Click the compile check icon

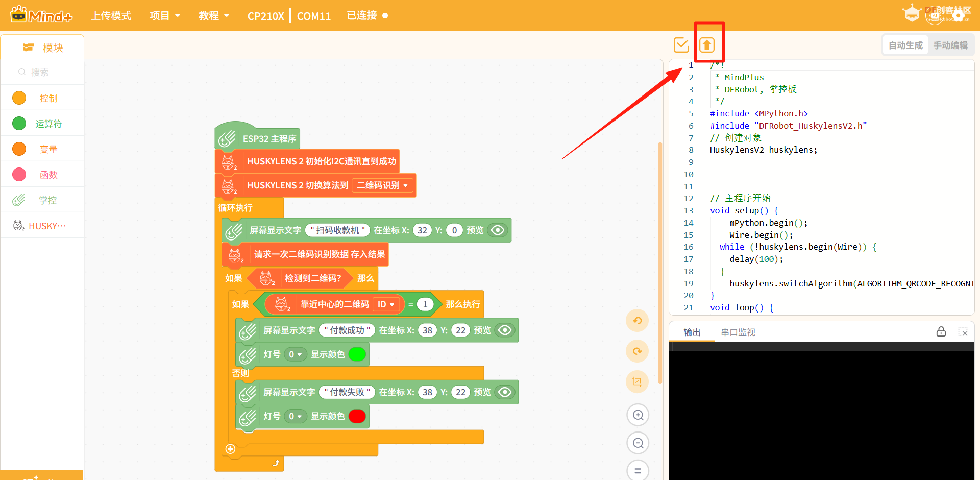[x=681, y=45]
